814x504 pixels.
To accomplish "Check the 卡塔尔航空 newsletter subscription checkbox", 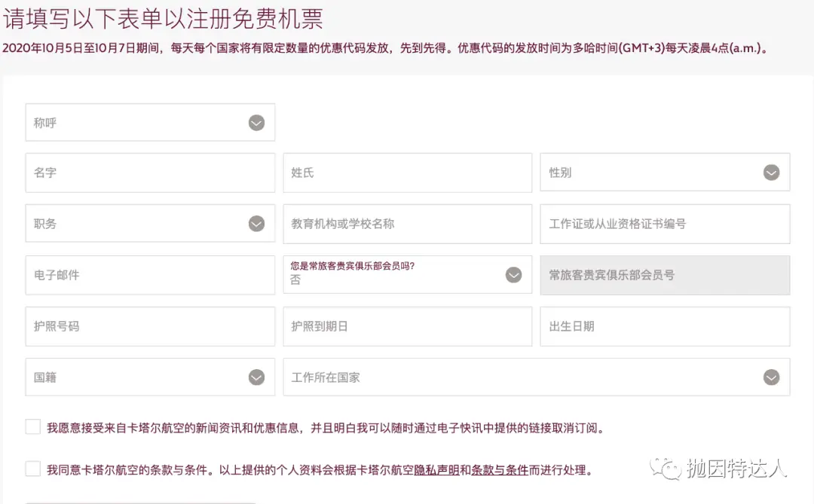I will point(33,427).
